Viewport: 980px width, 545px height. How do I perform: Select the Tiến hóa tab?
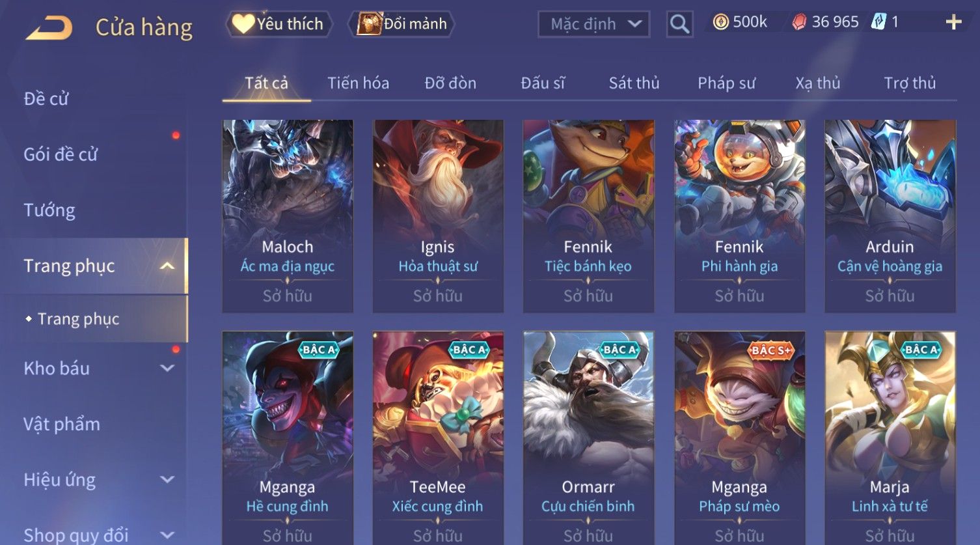[x=358, y=83]
